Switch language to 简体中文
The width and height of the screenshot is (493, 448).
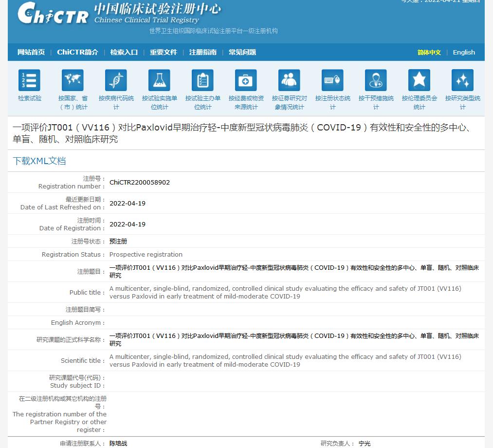tap(429, 53)
